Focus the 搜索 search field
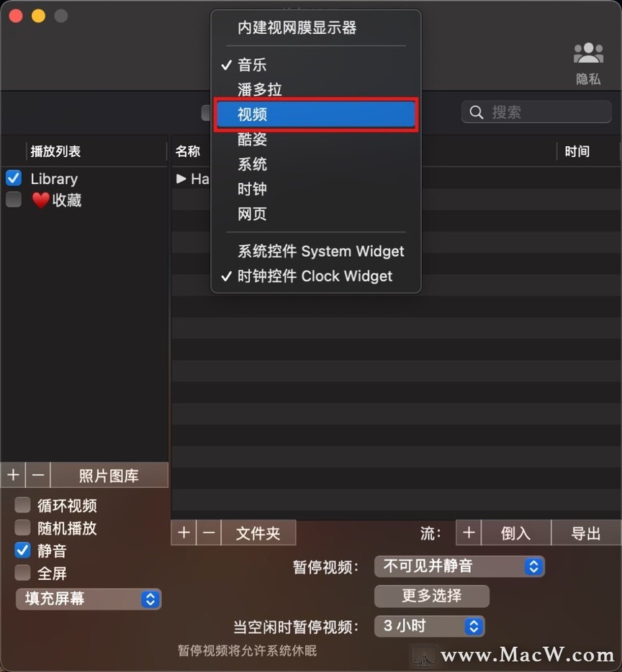 click(536, 112)
